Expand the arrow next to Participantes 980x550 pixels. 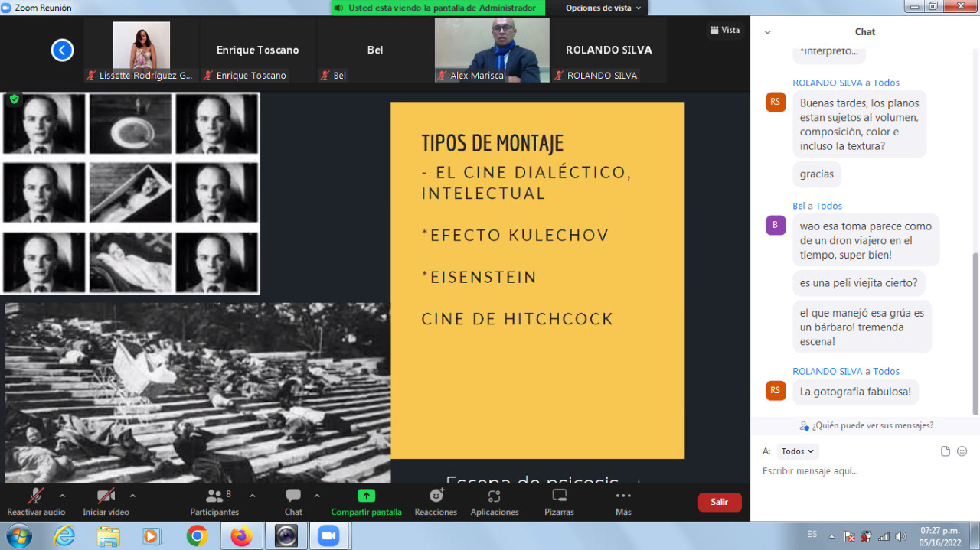[x=253, y=496]
